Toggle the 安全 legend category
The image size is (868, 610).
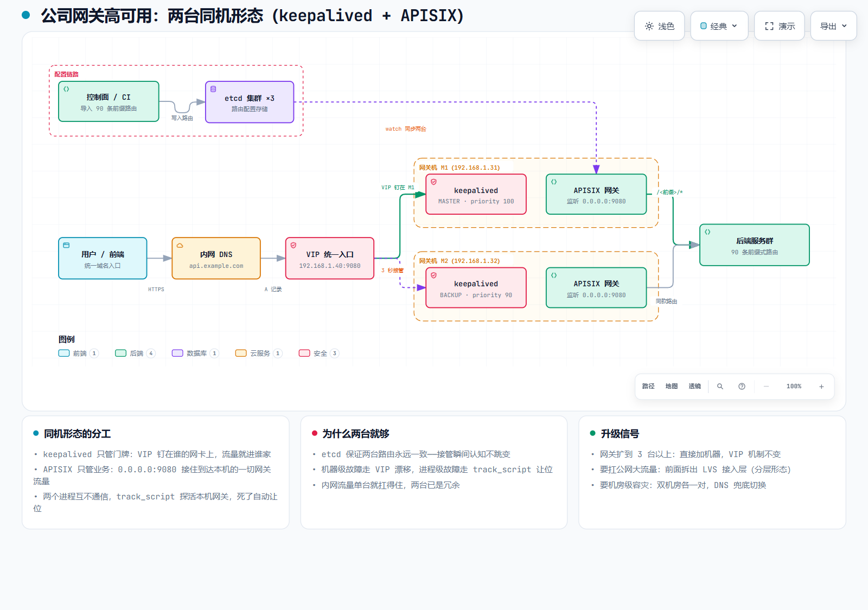tap(318, 354)
